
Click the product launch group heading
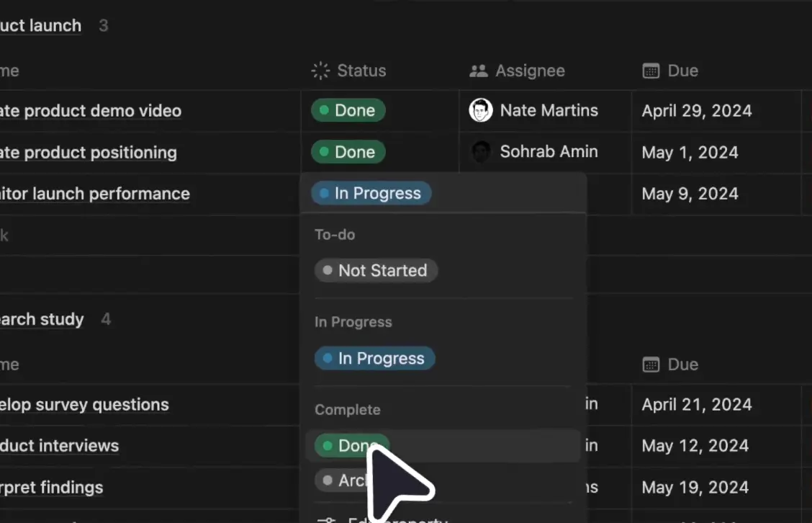click(40, 26)
